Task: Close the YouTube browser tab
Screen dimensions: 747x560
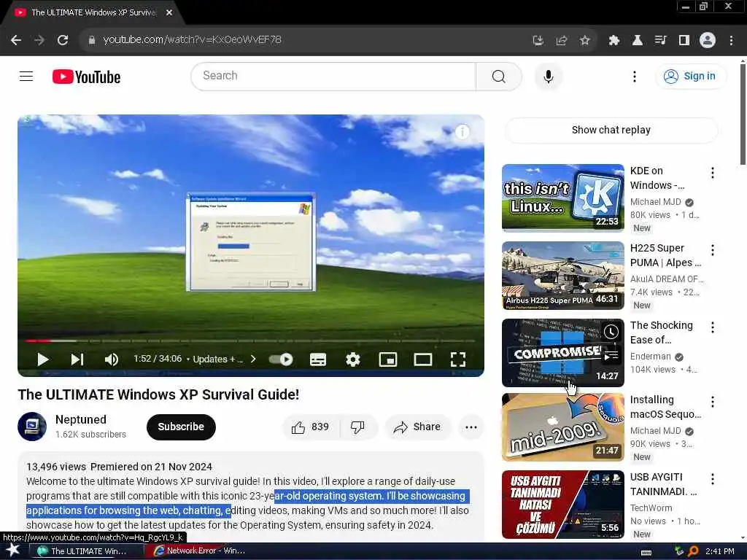Action: pos(169,13)
